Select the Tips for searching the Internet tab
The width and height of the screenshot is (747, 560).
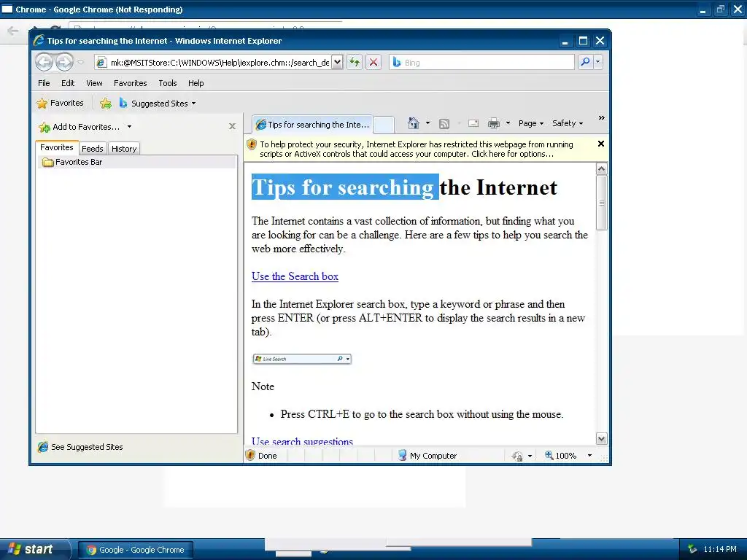[312, 125]
